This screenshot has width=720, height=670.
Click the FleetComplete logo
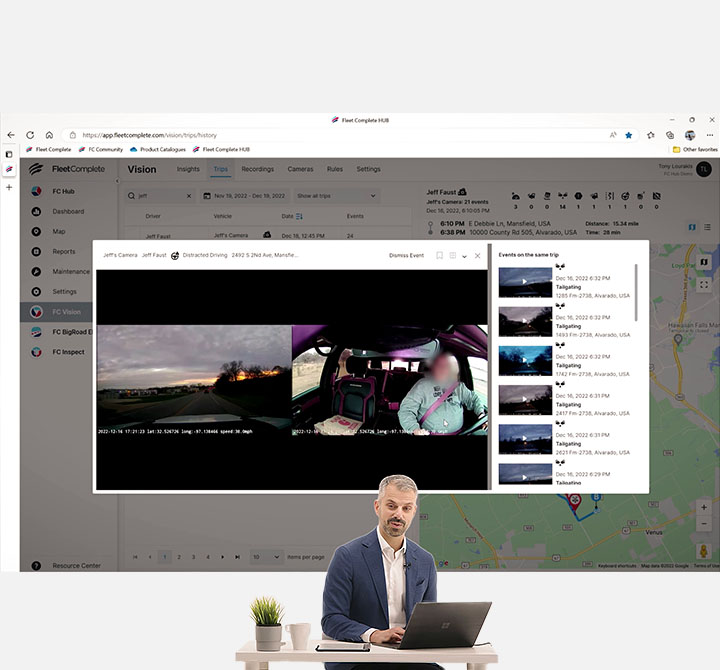click(x=67, y=169)
